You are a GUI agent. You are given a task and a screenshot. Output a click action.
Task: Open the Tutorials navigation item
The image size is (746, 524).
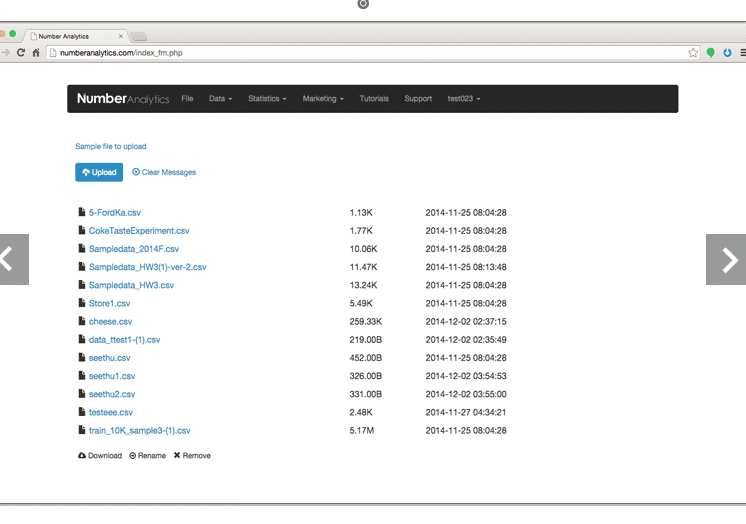374,99
